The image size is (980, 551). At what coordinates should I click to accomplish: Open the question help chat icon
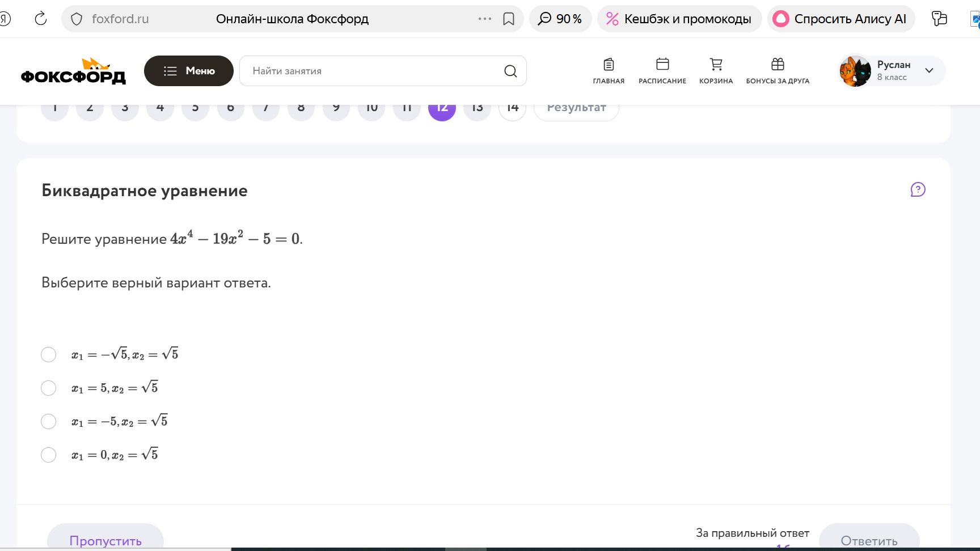pos(918,189)
